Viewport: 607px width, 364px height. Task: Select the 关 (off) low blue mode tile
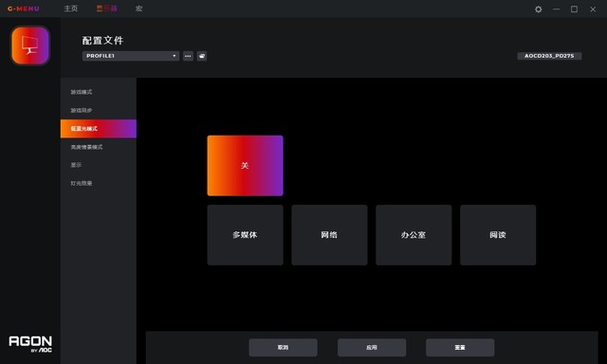coord(245,166)
